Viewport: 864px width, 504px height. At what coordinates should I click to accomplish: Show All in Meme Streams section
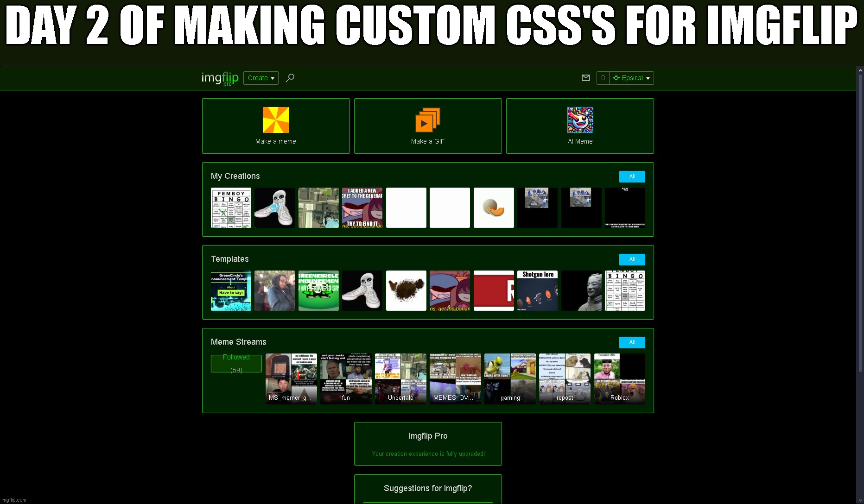coord(632,342)
